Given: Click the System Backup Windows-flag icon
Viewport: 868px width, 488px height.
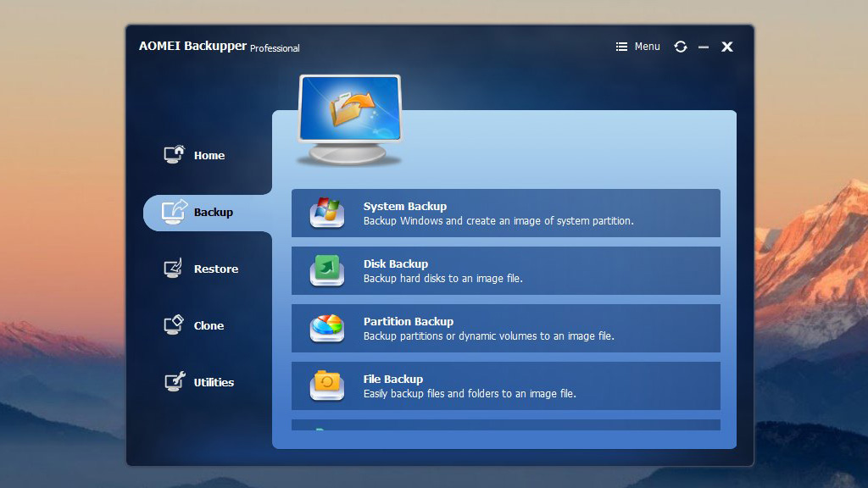Looking at the screenshot, I should (x=326, y=213).
